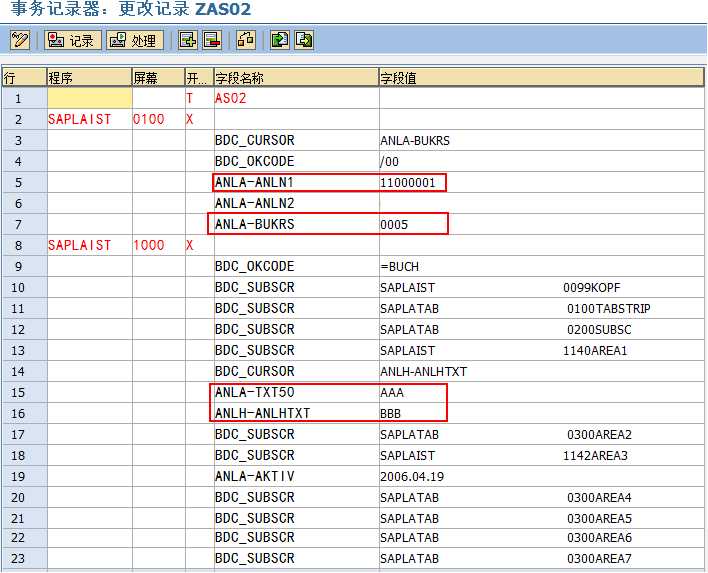Screen dimensions: 708x573
Task: Select the 字段值 column header
Action: [541, 78]
